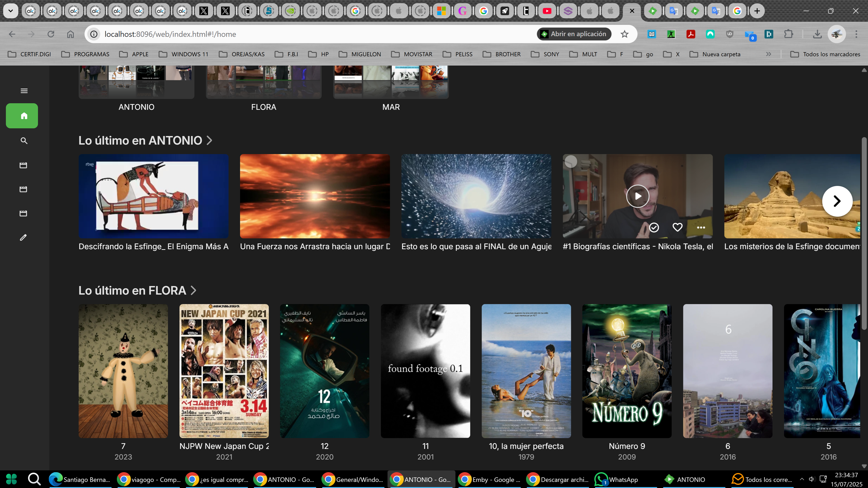868x488 pixels.
Task: Open the WINDOWS 11 bookmark folder
Action: pyautogui.click(x=184, y=54)
